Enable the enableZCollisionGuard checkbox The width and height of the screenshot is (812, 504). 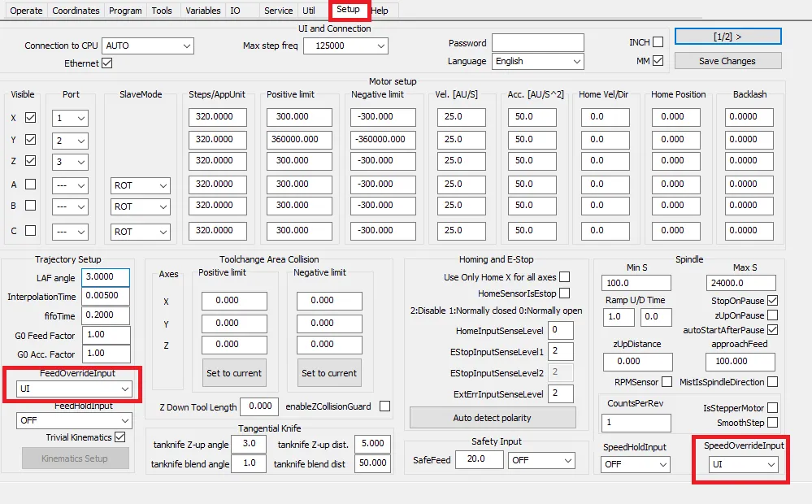[x=384, y=406]
